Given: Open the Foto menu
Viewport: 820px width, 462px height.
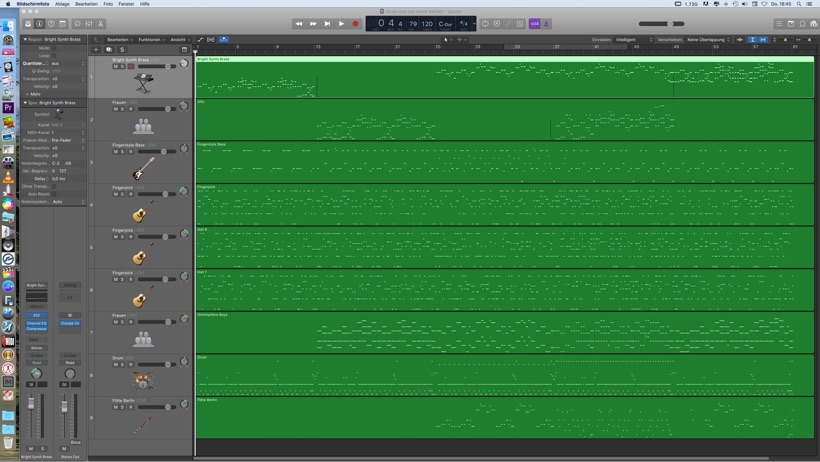Looking at the screenshot, I should click(108, 4).
